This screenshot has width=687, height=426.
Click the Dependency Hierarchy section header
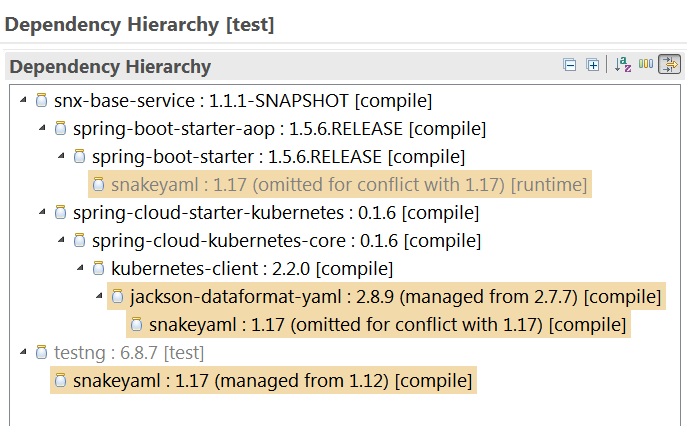pos(110,66)
